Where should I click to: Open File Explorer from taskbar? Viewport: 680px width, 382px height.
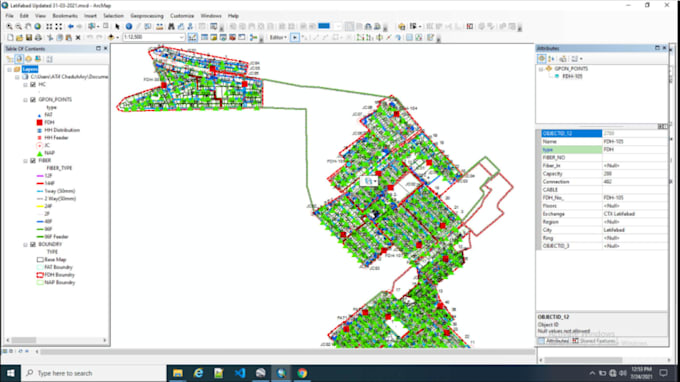coord(178,373)
